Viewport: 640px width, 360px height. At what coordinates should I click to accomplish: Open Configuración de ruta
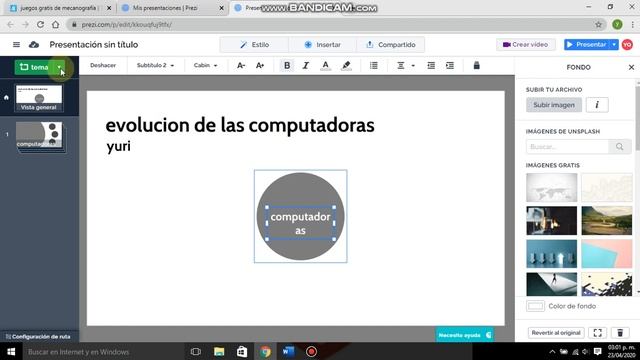(38, 337)
